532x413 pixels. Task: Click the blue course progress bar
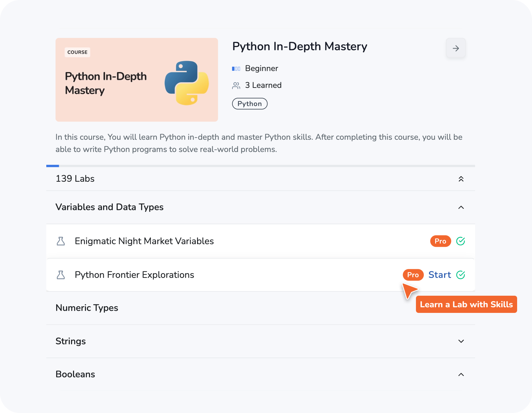coord(53,166)
